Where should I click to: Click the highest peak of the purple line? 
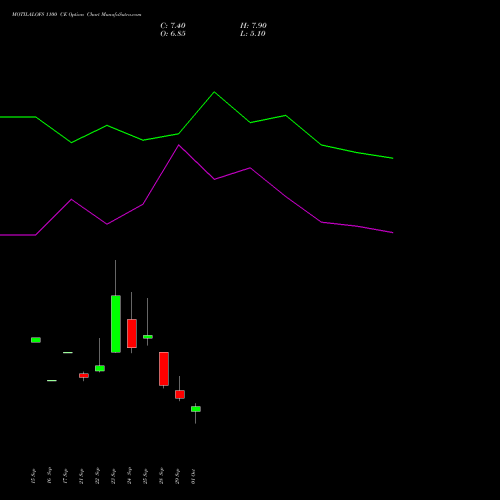(x=179, y=145)
